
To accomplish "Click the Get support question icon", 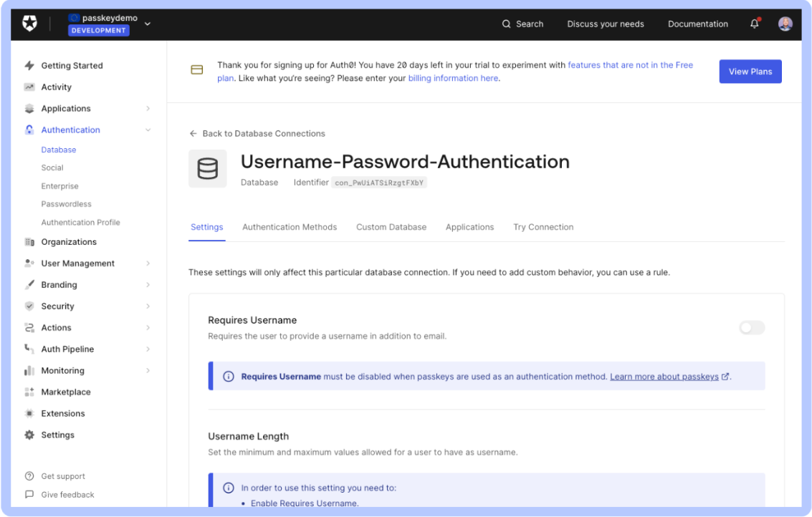I will tap(29, 476).
